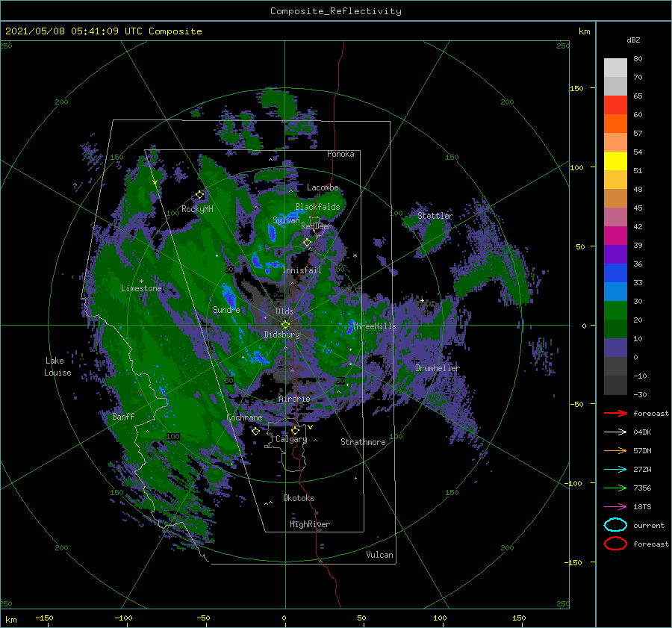Click the yellow diamond marker above Calgary
This screenshot has width=672, height=628.
(295, 430)
